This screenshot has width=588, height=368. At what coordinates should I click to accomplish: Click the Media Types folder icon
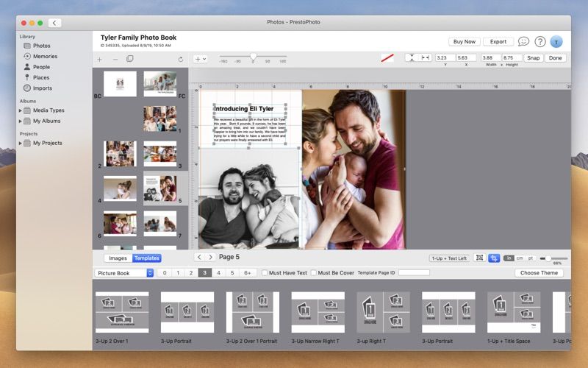pyautogui.click(x=27, y=110)
